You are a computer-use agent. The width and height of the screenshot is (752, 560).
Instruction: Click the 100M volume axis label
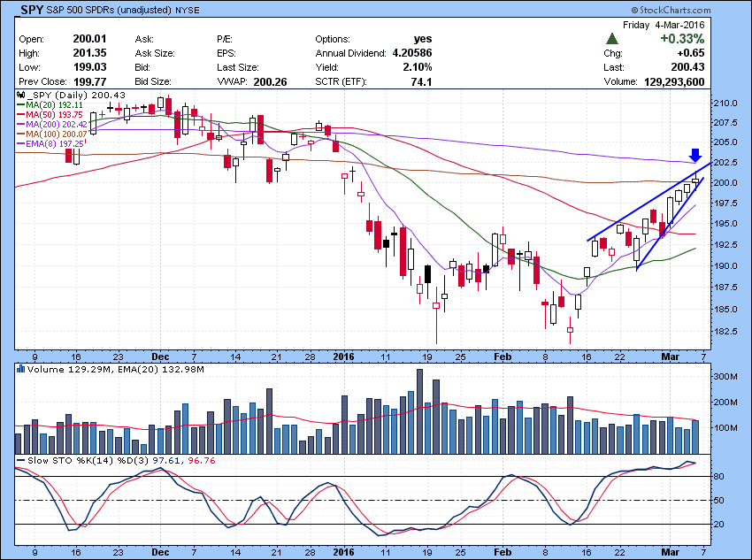coord(725,427)
